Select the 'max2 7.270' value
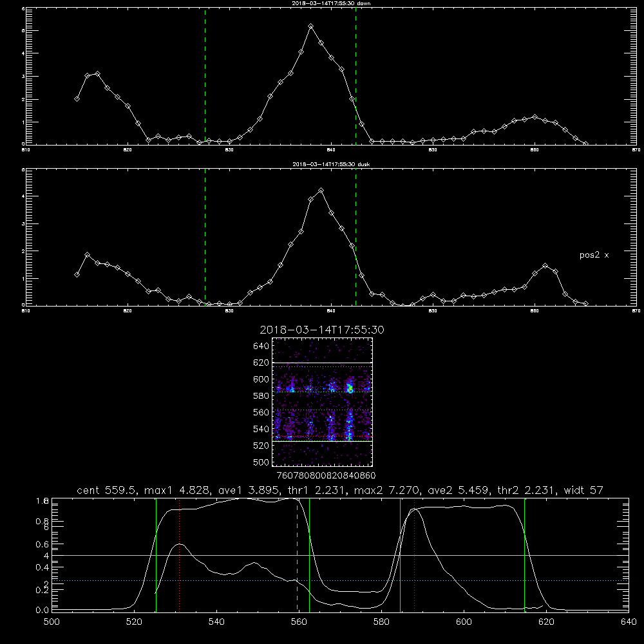 pyautogui.click(x=386, y=490)
